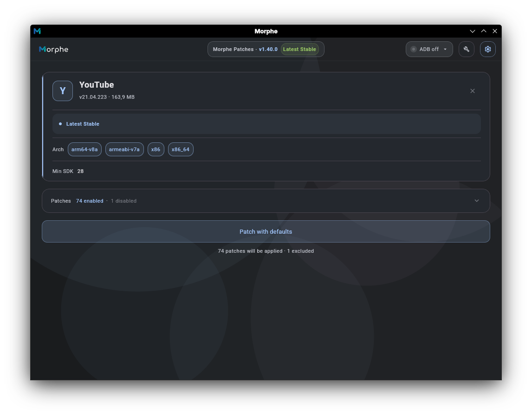
Task: Click the Morphe M icon in title bar
Action: click(37, 31)
